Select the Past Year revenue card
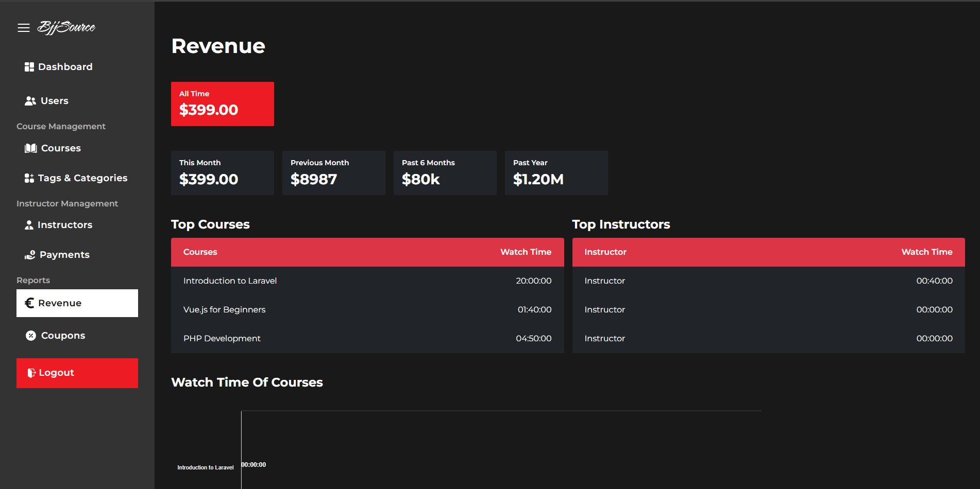This screenshot has width=980, height=489. pos(556,173)
